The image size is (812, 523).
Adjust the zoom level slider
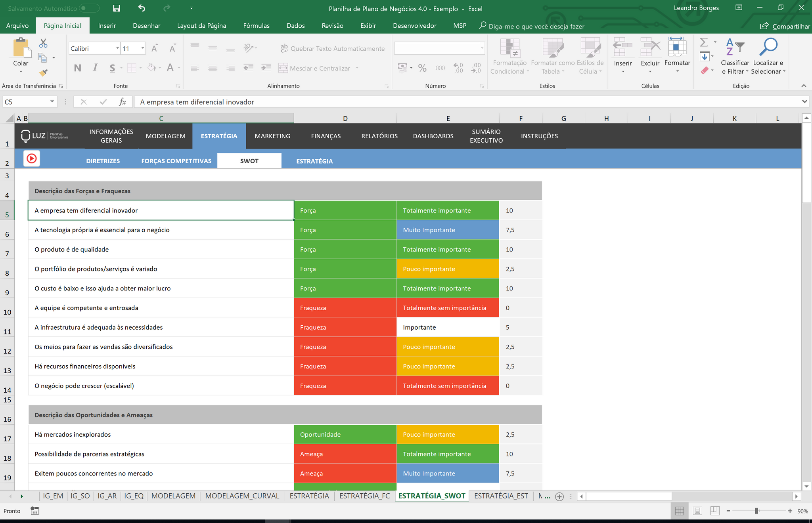coord(756,511)
